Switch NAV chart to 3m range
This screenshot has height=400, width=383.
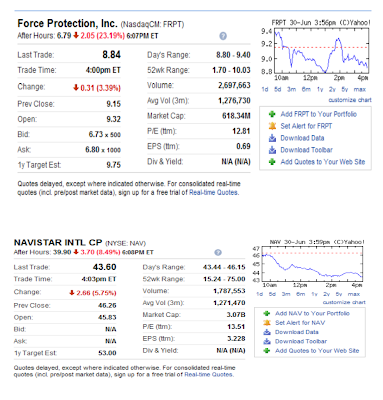click(x=286, y=294)
